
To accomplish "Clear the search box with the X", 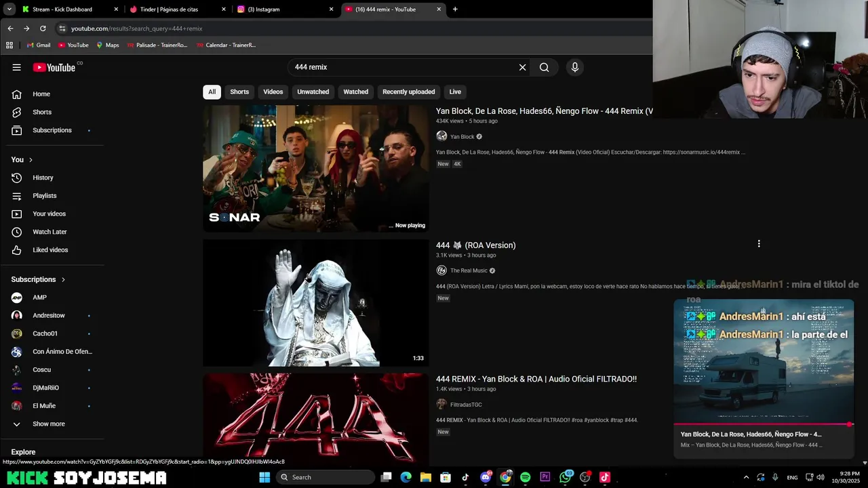I will [522, 67].
